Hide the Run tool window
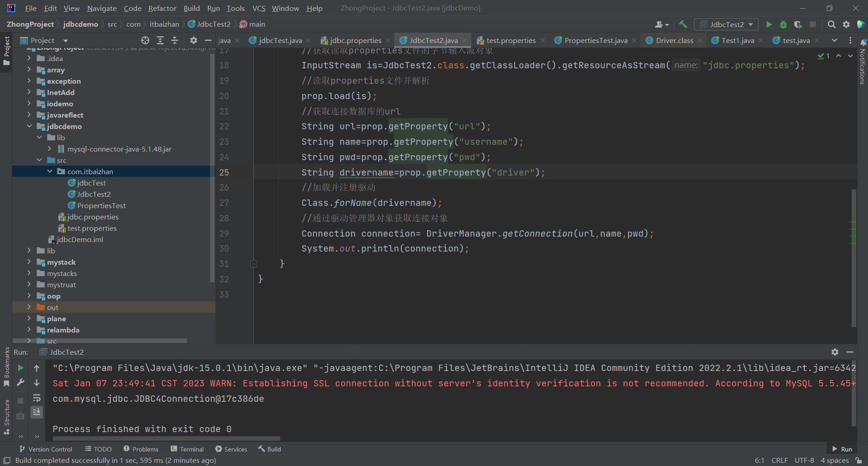Viewport: 868px width, 466px height. 850,352
